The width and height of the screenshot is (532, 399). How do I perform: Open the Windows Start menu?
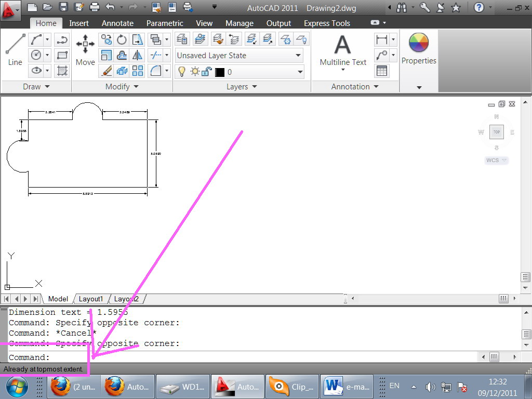[x=17, y=387]
